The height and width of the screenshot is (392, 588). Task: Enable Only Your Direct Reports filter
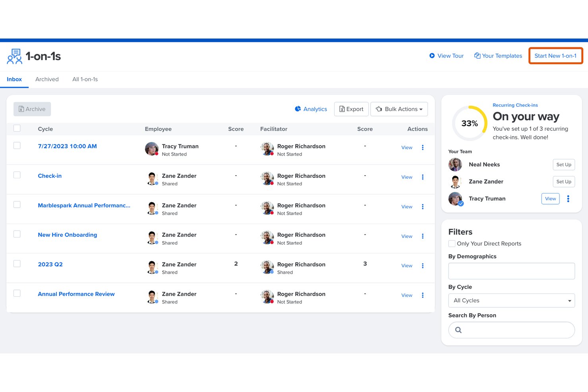[x=452, y=243]
